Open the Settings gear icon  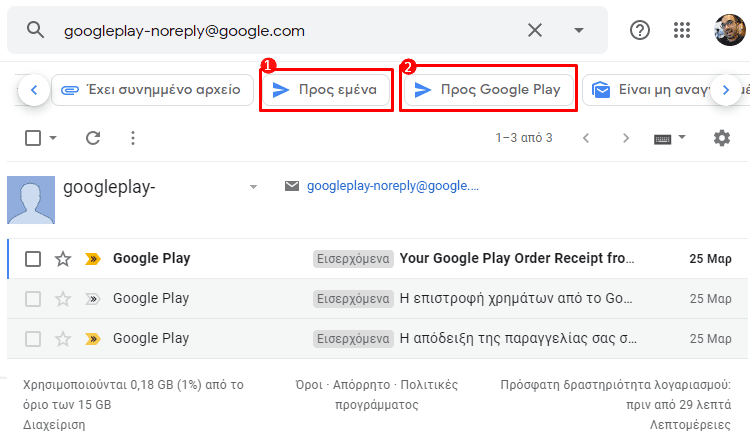[x=722, y=138]
